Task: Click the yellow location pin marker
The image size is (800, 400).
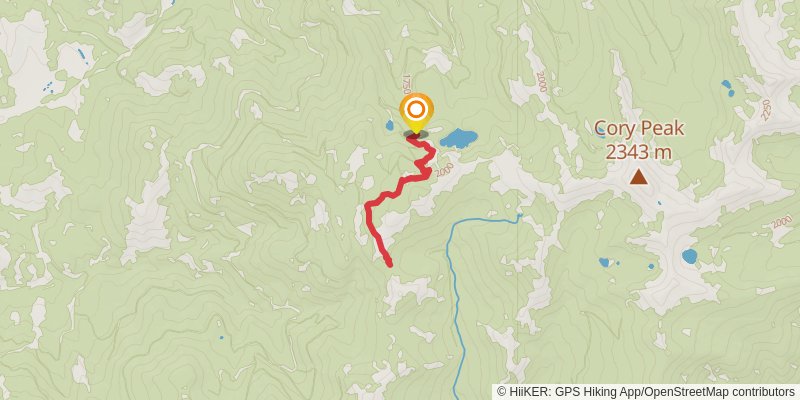Action: point(416,113)
